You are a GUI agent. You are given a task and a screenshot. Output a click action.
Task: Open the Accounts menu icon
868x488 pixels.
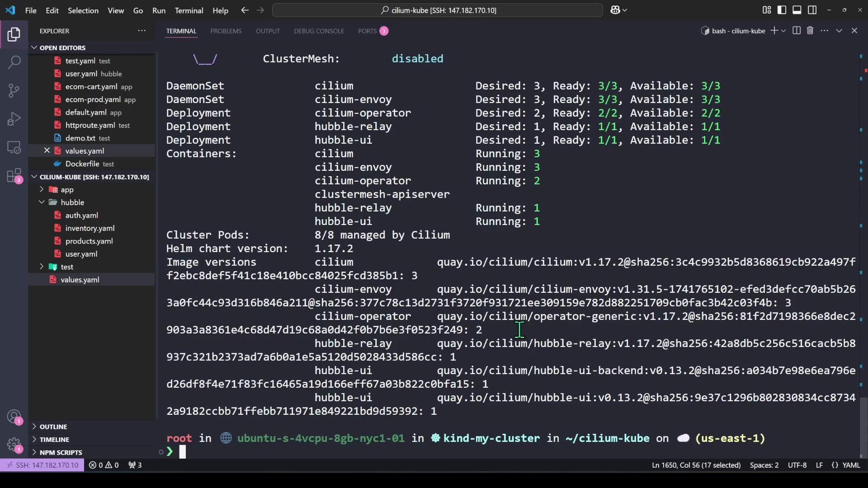14,417
